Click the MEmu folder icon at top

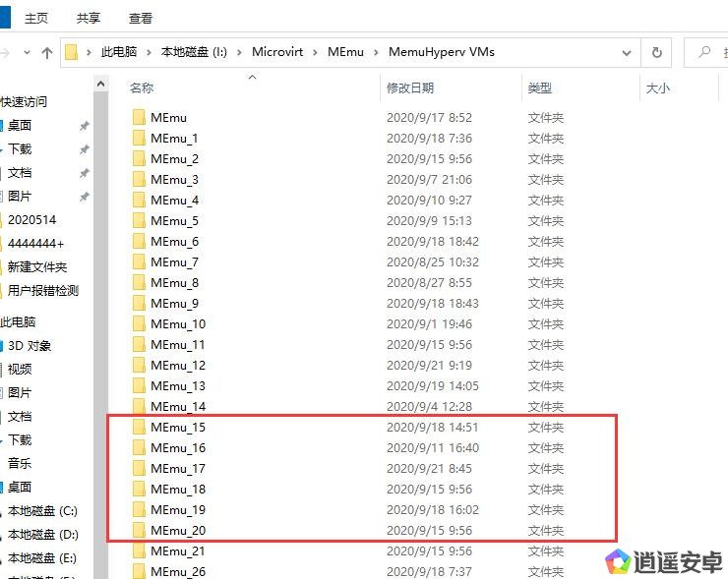coord(139,118)
